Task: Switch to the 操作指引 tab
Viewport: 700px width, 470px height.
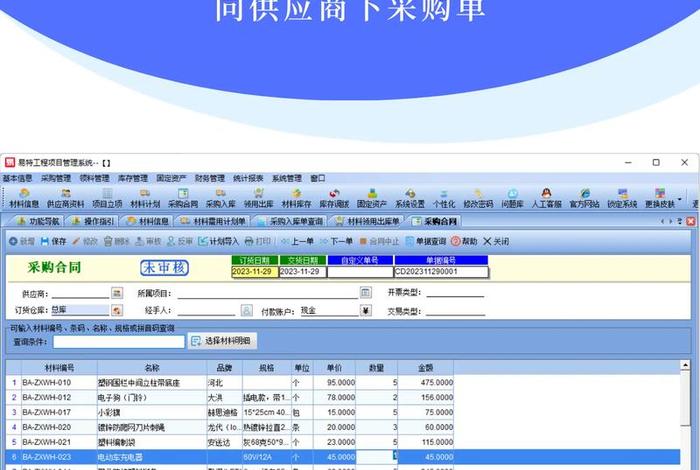Action: pyautogui.click(x=93, y=221)
